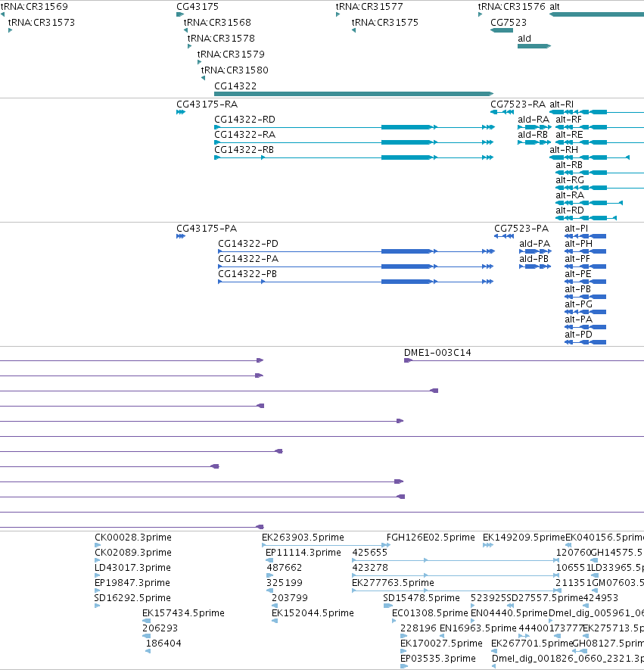Click the CG7523 gene label

click(509, 23)
